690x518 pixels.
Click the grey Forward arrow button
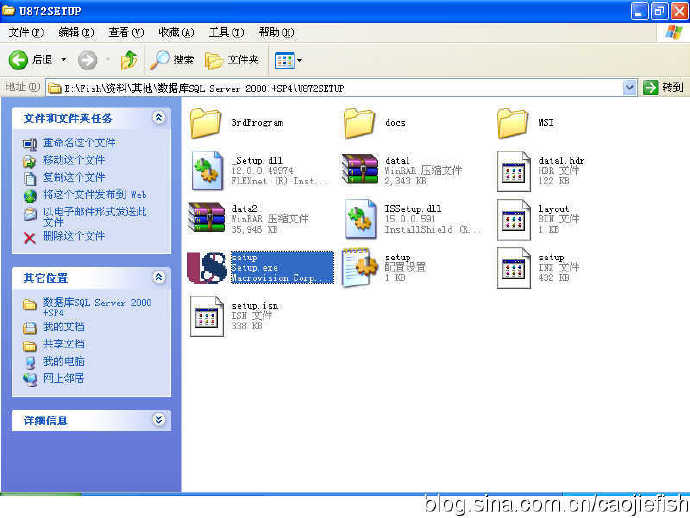pyautogui.click(x=87, y=60)
